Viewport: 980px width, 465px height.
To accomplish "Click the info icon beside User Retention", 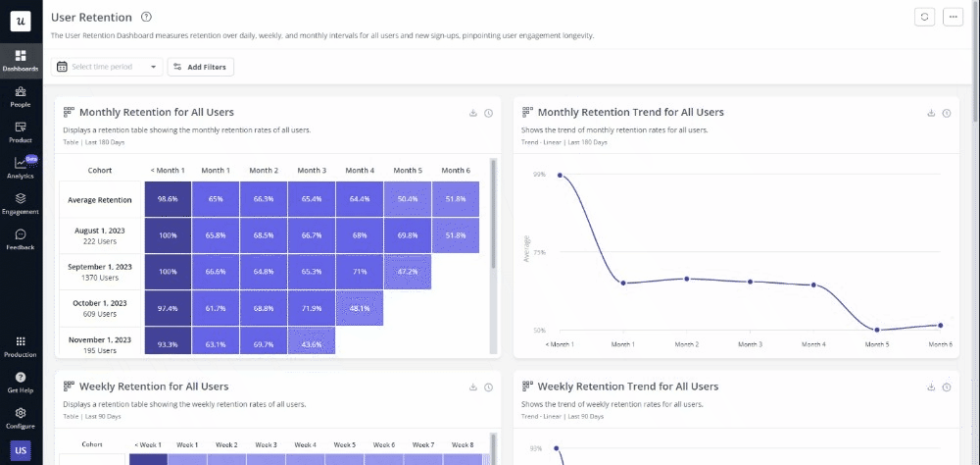I will [x=146, y=17].
